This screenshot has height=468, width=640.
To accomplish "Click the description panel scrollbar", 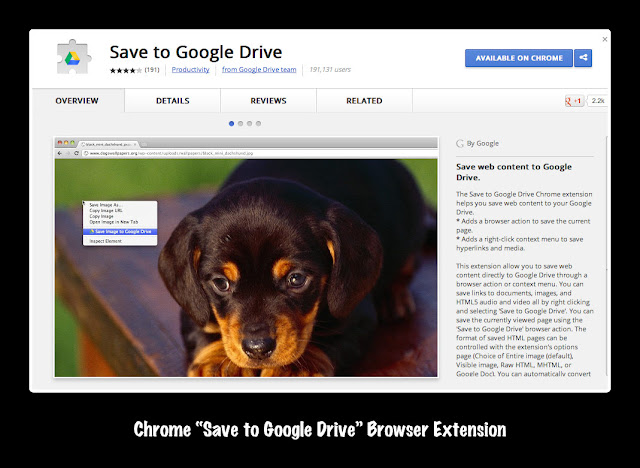I will [x=607, y=256].
